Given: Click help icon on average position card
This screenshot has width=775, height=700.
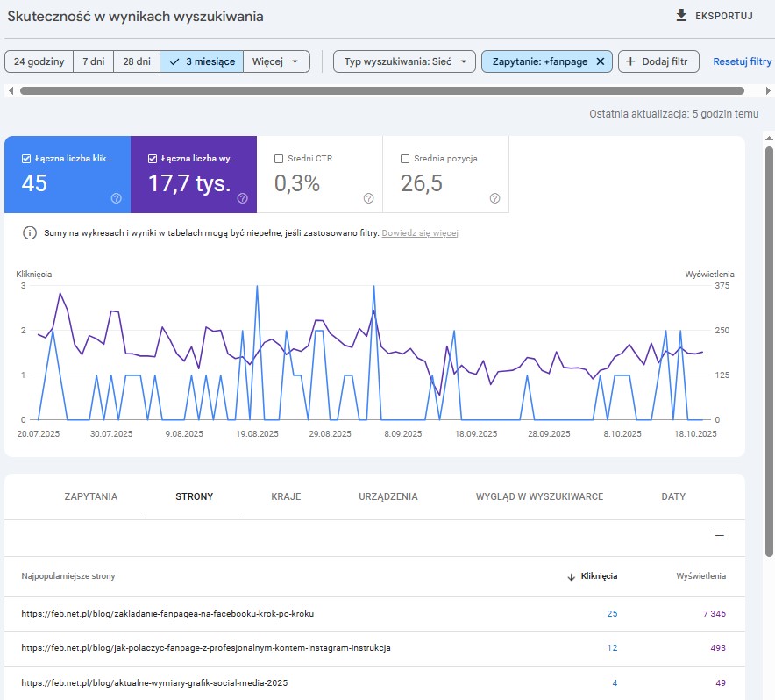Looking at the screenshot, I should (x=494, y=198).
